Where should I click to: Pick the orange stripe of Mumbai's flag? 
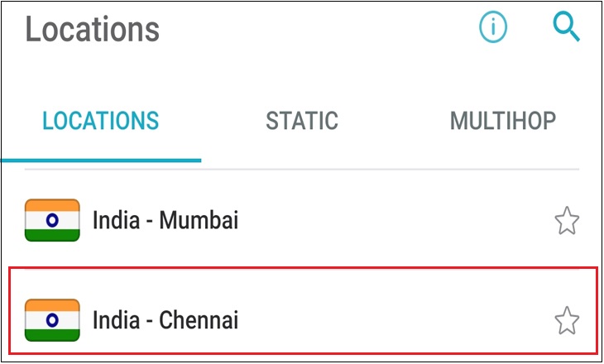tap(52, 205)
